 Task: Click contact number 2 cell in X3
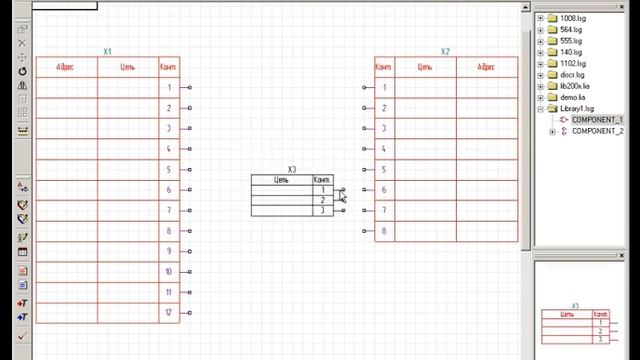tap(323, 200)
